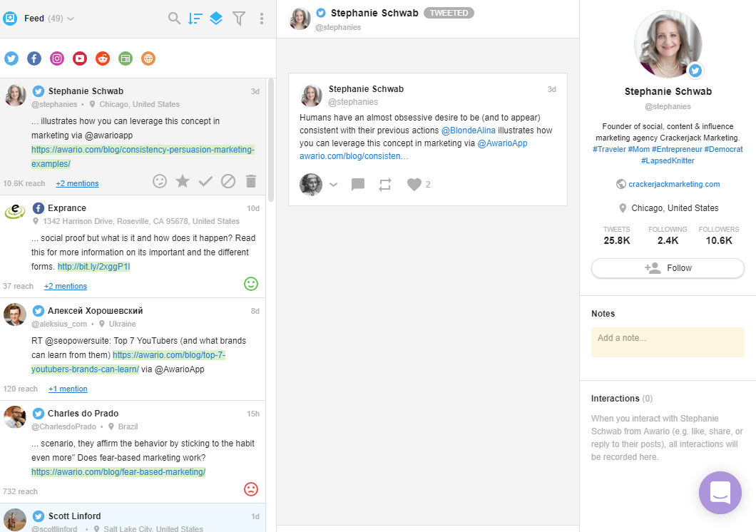Screen dimensions: 756x532
Task: Star the Stephanie Schwab mention
Action: (183, 181)
